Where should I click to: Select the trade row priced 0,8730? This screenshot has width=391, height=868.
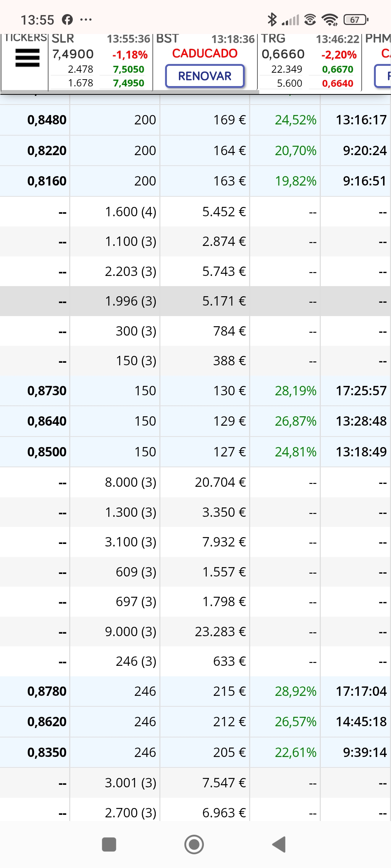tap(195, 391)
